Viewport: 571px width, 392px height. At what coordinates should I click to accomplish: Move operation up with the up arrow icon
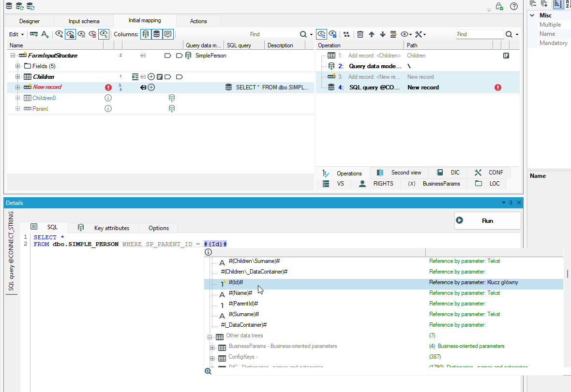(x=372, y=34)
